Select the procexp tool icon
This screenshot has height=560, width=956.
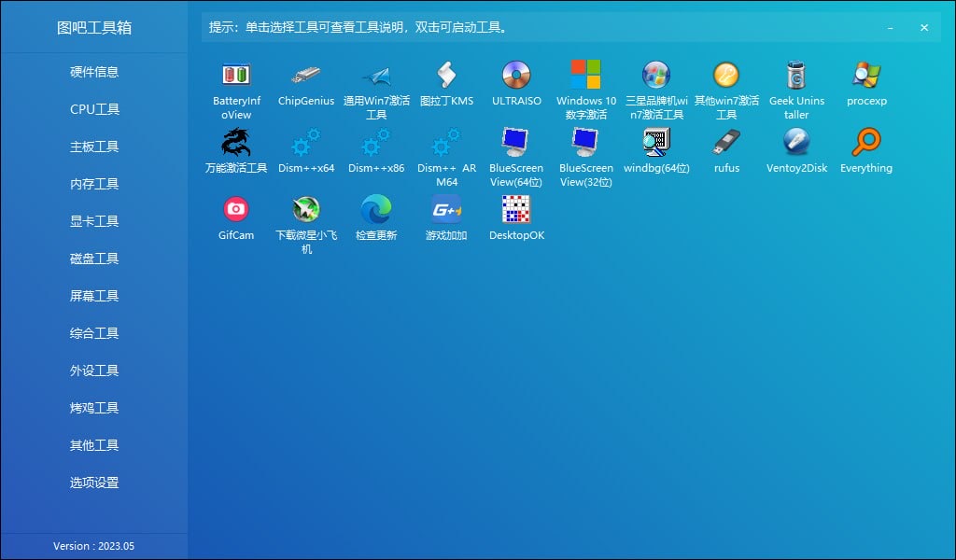coord(866,76)
